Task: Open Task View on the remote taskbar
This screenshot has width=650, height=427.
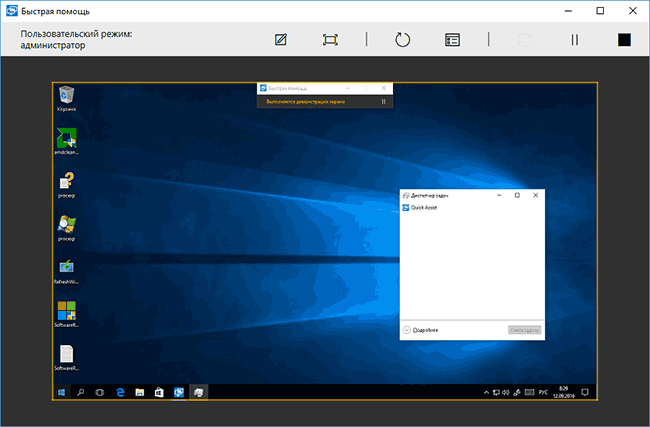Action: (x=99, y=392)
